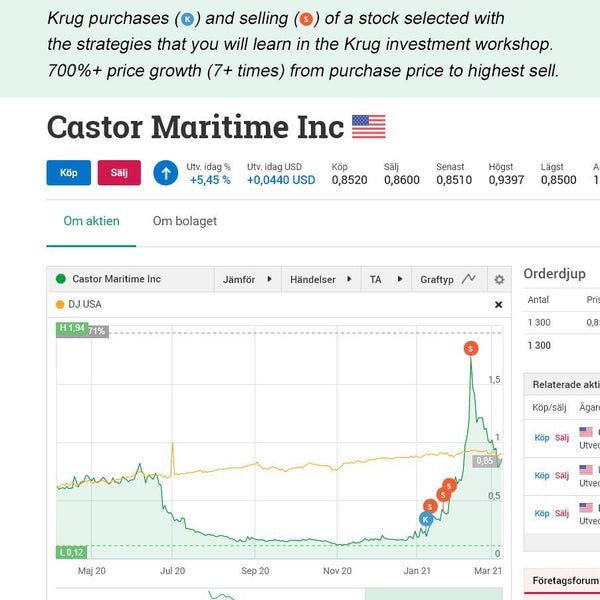Screen dimensions: 600x600
Task: Click Sälj link in third related stock row
Action: coord(562,514)
